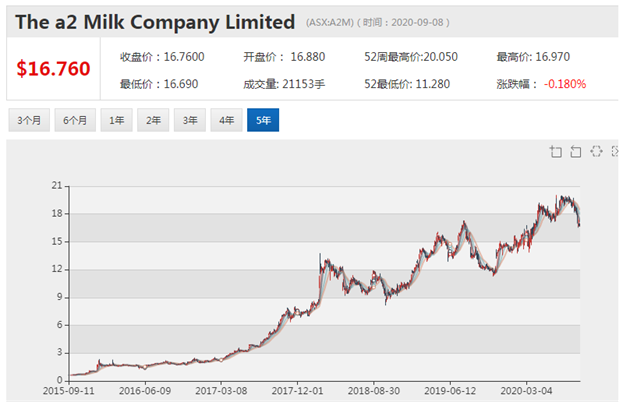Click 收盘价 16.7600 value
Viewport: 623px width, 402px height.
162,57
